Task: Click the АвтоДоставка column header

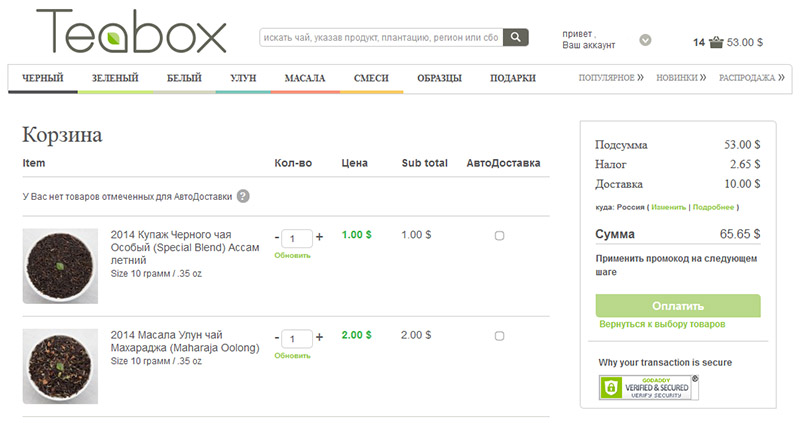Action: (503, 163)
